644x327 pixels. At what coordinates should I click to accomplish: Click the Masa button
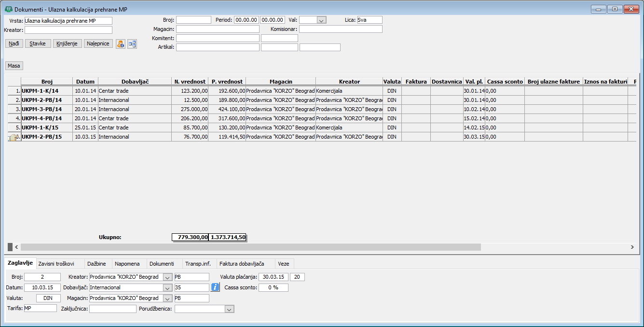14,66
